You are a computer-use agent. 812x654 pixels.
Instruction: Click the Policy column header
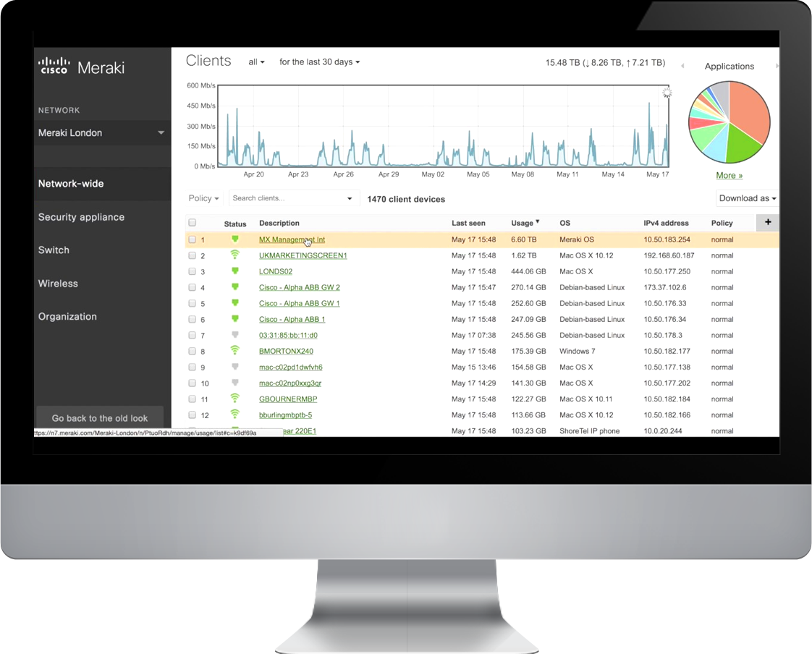point(722,223)
